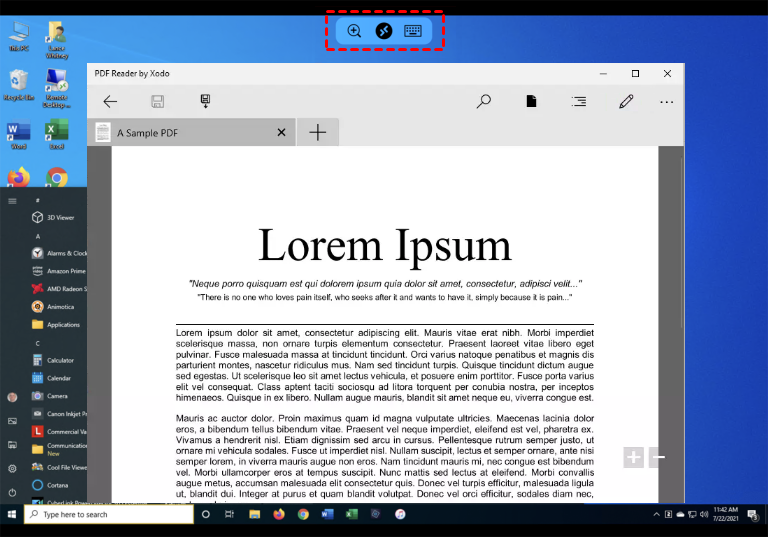Open the outline list icon
This screenshot has height=537, width=768.
click(579, 101)
